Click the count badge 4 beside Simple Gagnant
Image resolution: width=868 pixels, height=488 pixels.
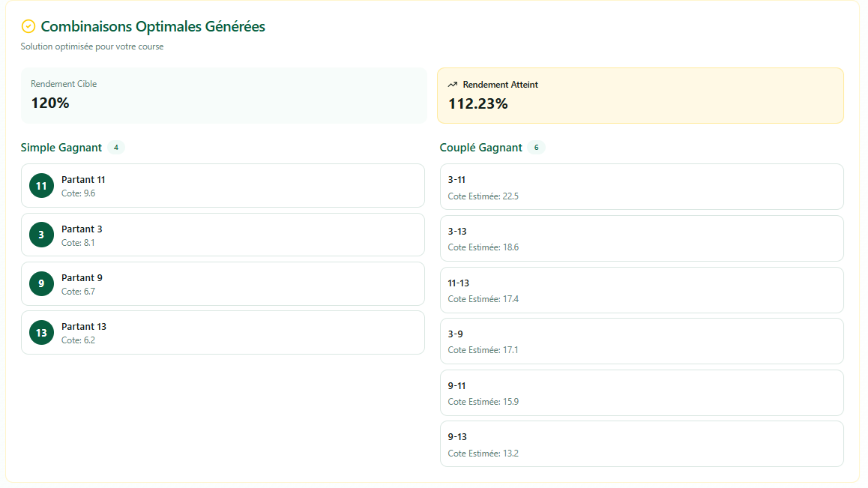coord(115,148)
